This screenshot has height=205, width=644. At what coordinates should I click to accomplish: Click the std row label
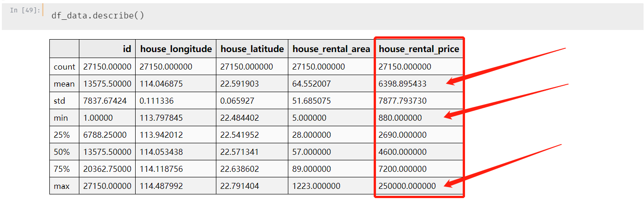(60, 101)
